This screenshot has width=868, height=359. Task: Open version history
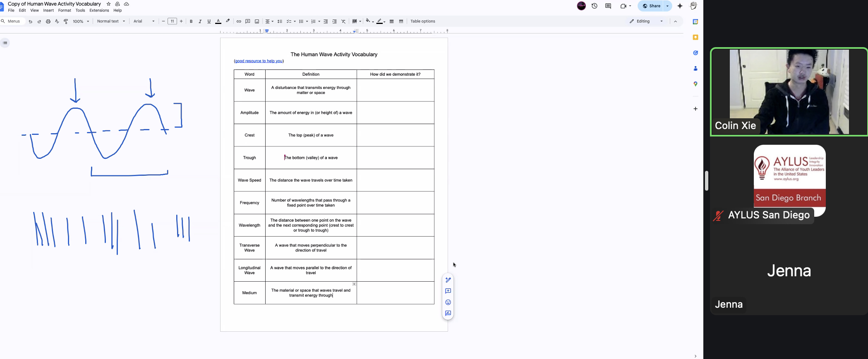pyautogui.click(x=595, y=6)
